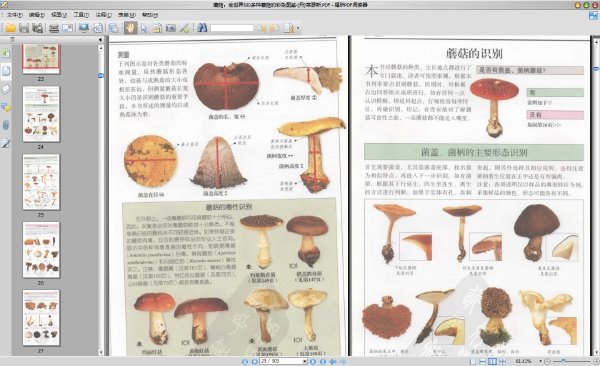Viewport: 600px width, 366px height.
Task: Open the 工具 (Tools) menu
Action: pyautogui.click(x=81, y=15)
